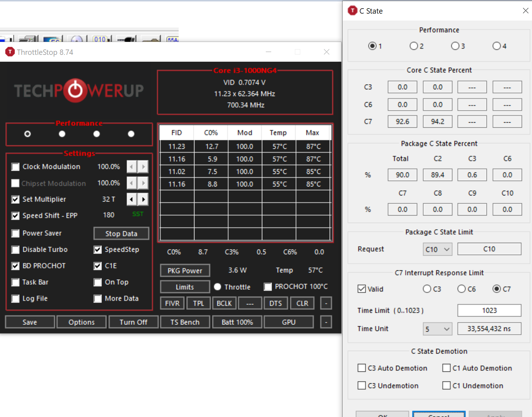The width and height of the screenshot is (532, 417).
Task: Decrease Clock Modulation with left arrow
Action: [132, 167]
